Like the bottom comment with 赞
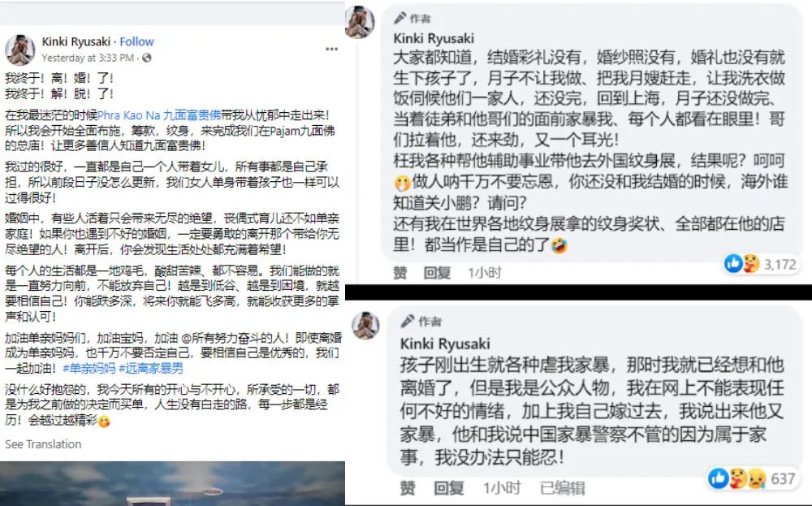The height and width of the screenshot is (506, 812). point(407,488)
